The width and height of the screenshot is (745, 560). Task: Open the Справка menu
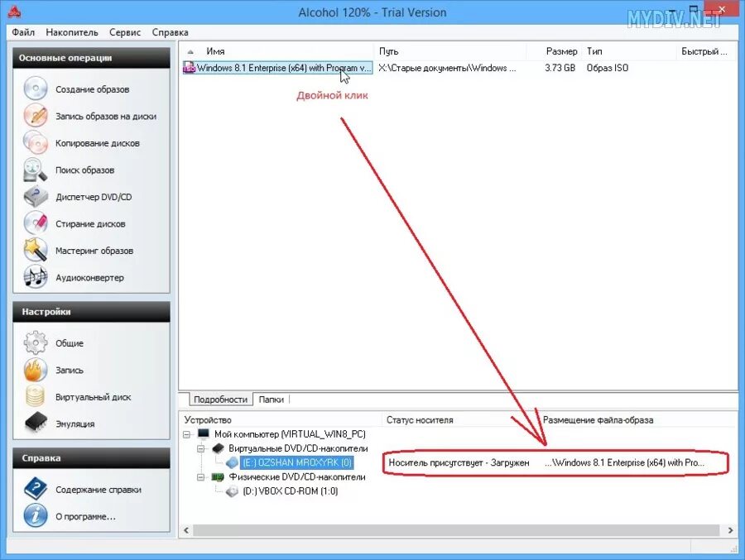pos(170,32)
